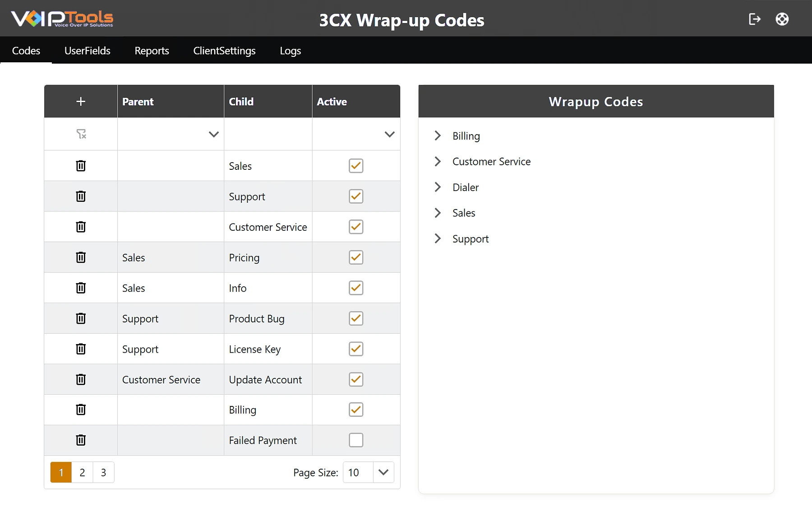812x508 pixels.
Task: Uncheck Active for Update Account
Action: pyautogui.click(x=356, y=379)
